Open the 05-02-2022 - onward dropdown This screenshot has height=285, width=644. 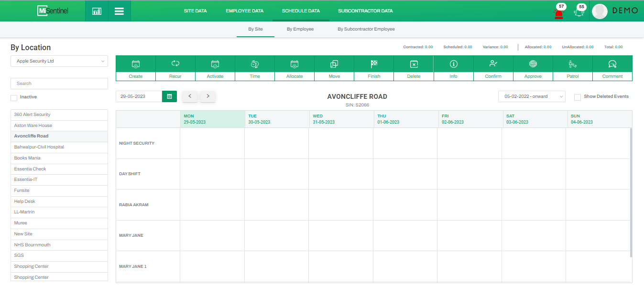tap(532, 96)
